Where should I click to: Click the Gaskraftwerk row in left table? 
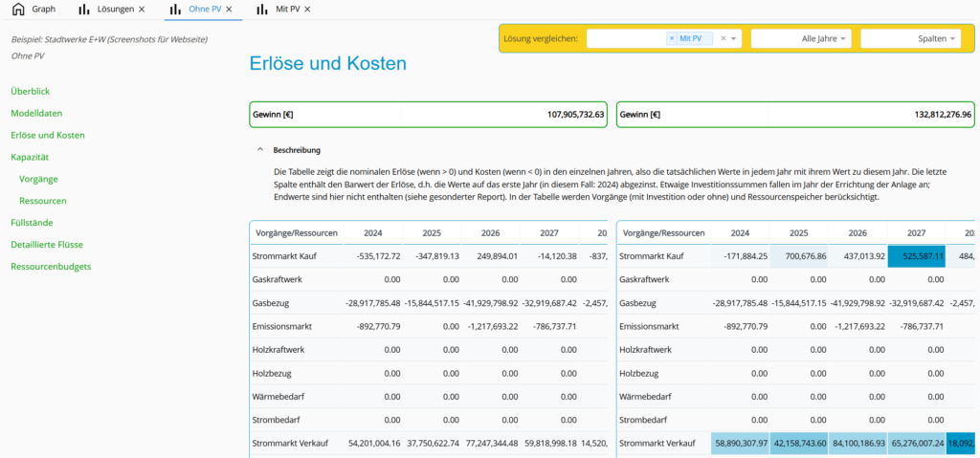coord(429,279)
